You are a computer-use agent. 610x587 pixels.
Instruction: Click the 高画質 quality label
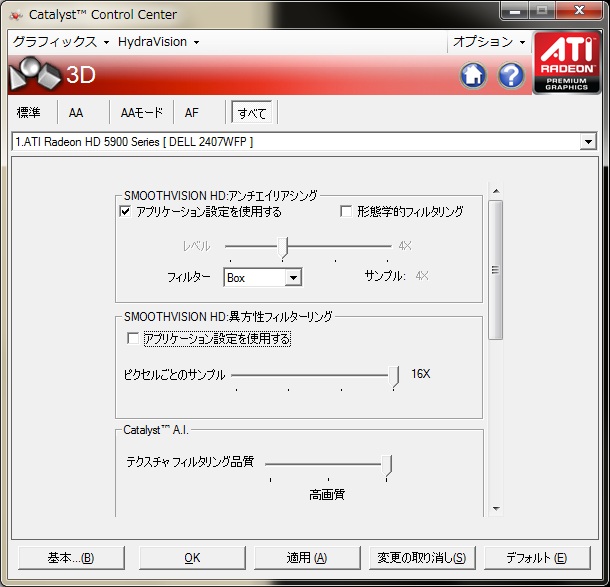click(x=327, y=494)
